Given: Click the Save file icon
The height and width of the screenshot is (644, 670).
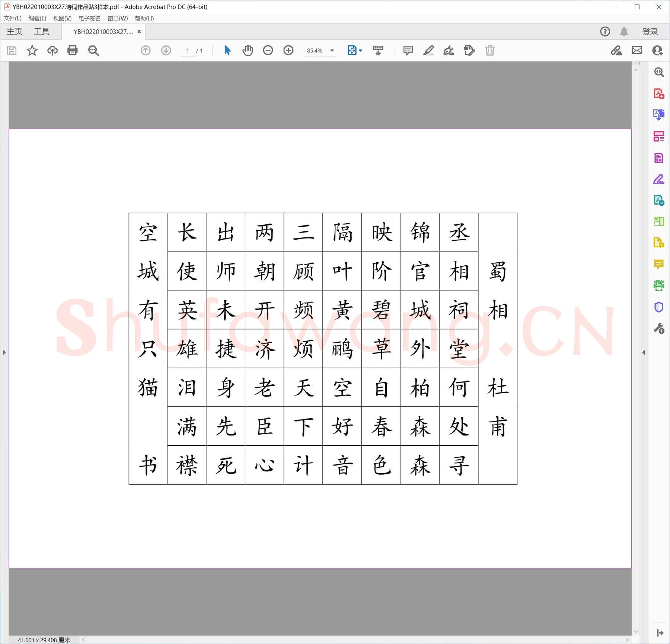Looking at the screenshot, I should (x=12, y=50).
